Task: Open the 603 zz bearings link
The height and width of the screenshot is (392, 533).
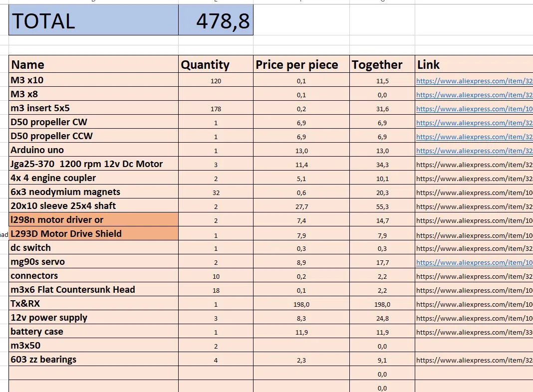Action: tap(474, 360)
